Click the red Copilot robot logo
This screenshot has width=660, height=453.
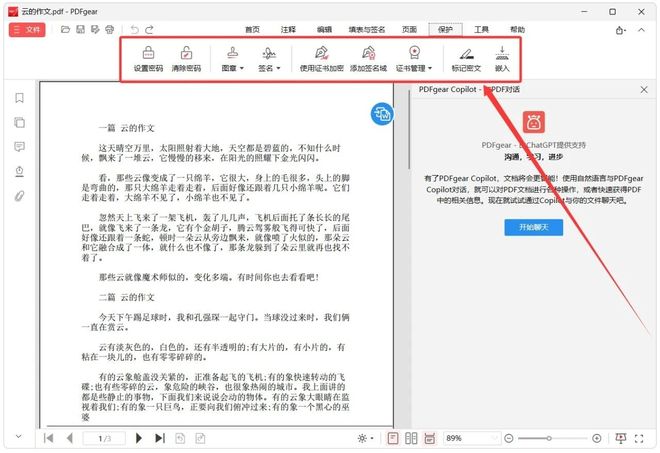(533, 122)
